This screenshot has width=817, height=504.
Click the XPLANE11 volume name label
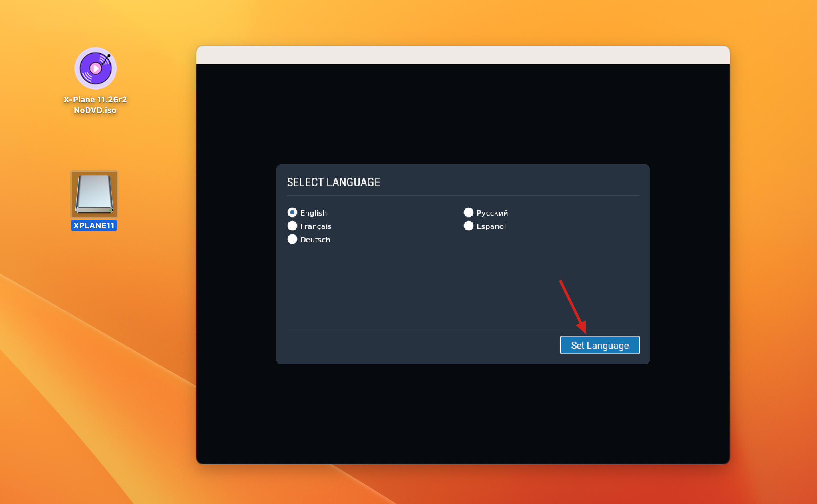click(94, 226)
